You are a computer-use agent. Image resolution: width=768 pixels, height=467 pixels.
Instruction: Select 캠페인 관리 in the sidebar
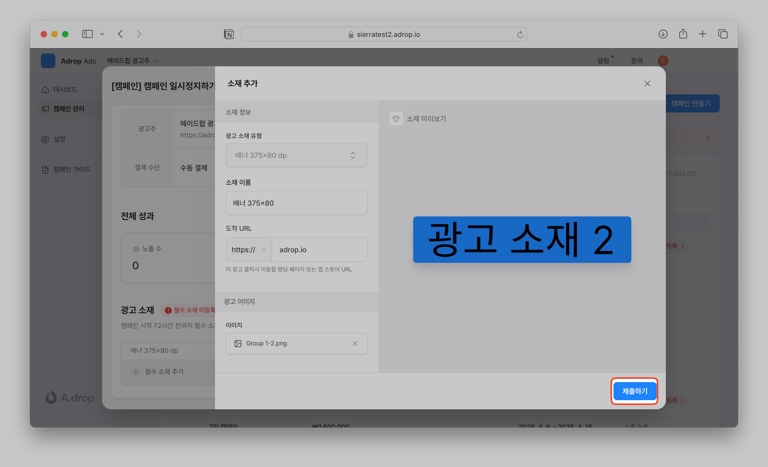[68, 108]
